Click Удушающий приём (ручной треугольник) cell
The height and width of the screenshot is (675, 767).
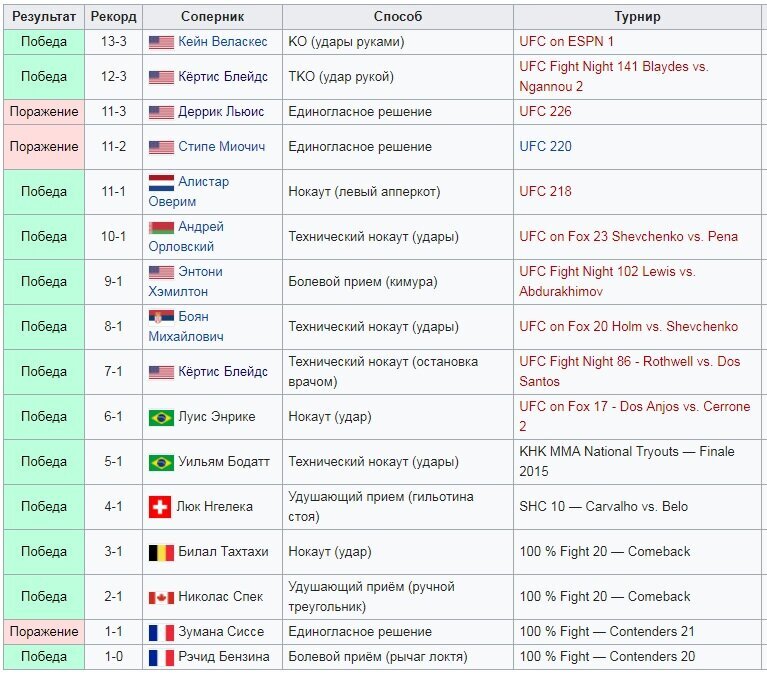(x=398, y=596)
